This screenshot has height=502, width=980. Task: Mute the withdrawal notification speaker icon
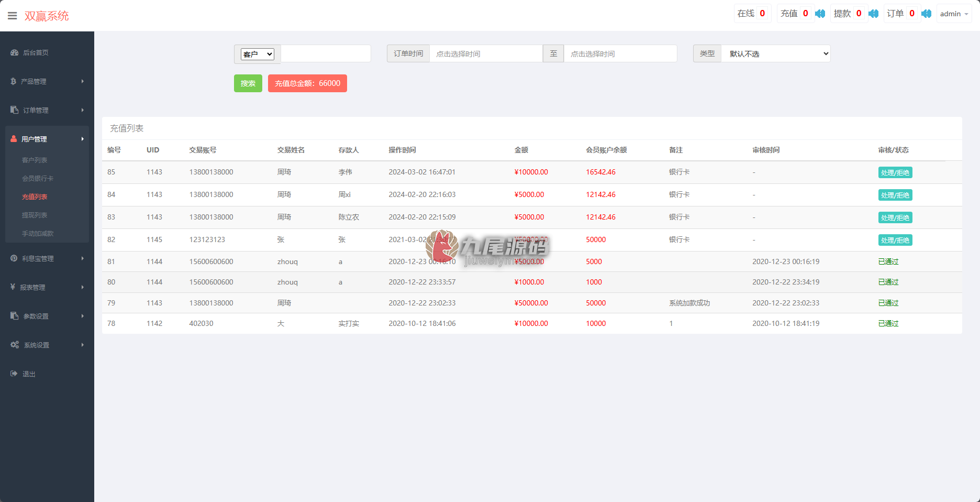874,14
